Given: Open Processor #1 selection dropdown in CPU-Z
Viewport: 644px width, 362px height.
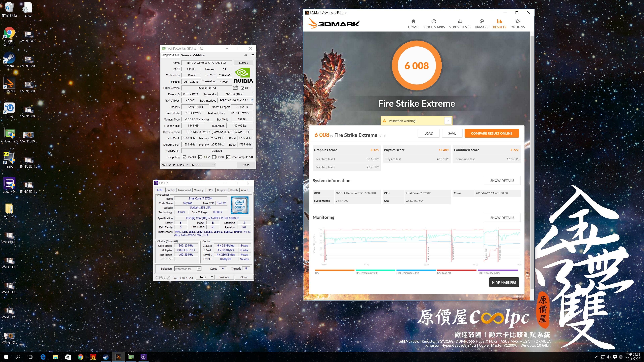Looking at the screenshot, I should click(x=188, y=269).
